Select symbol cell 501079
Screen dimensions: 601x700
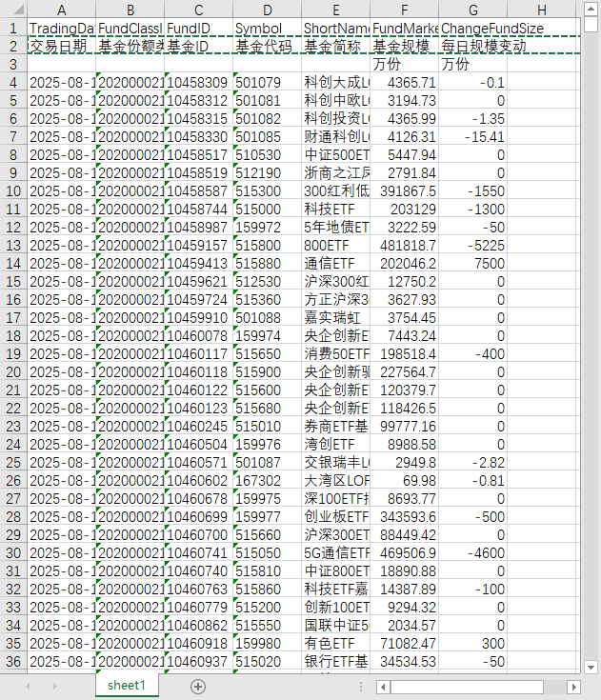point(268,83)
